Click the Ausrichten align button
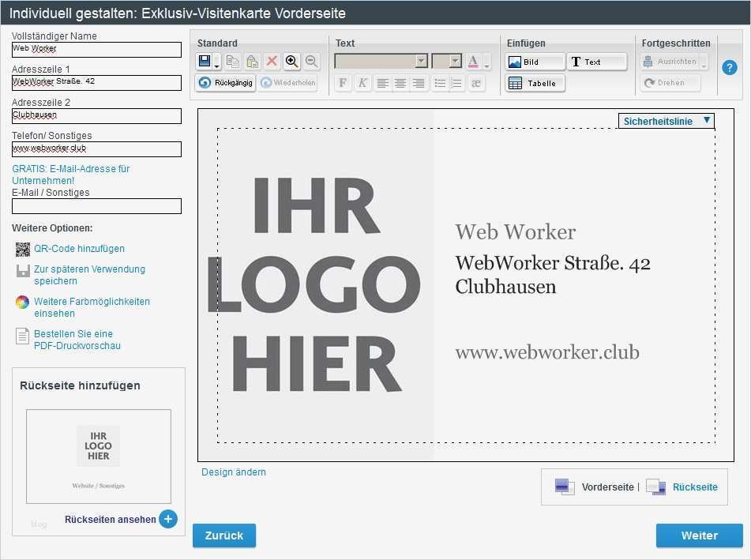 [x=670, y=62]
